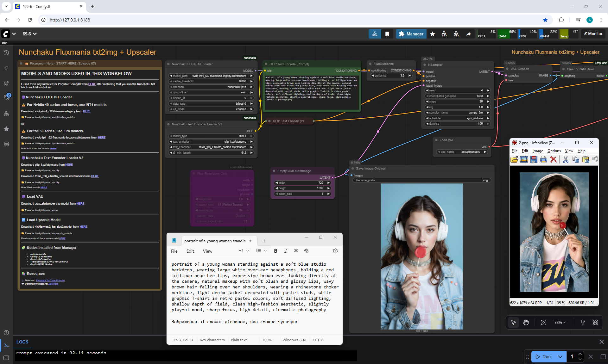Screen dimensions: 608x364
Task: Toggle bold formatting in Notepad
Action: (x=275, y=251)
